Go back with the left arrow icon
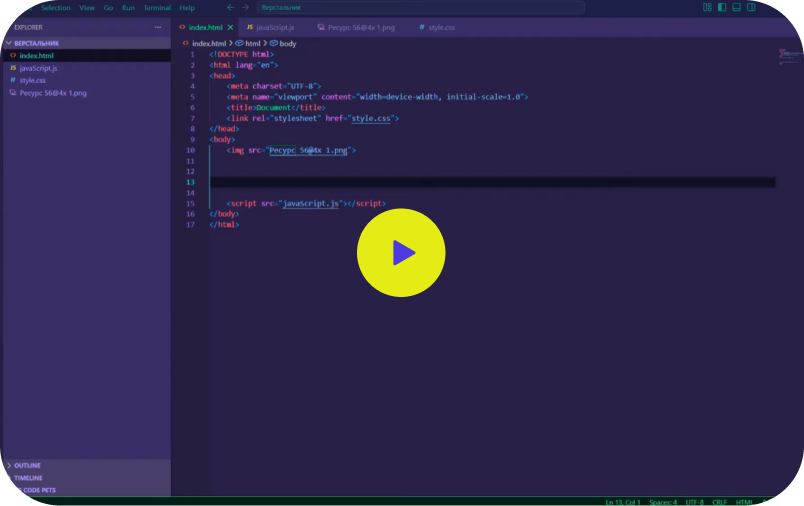This screenshot has height=506, width=804. [x=231, y=7]
